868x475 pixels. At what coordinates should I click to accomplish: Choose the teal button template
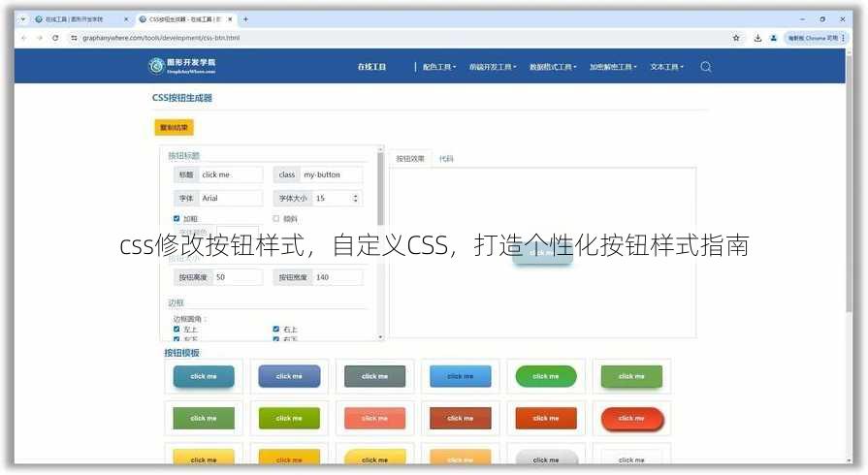point(204,376)
